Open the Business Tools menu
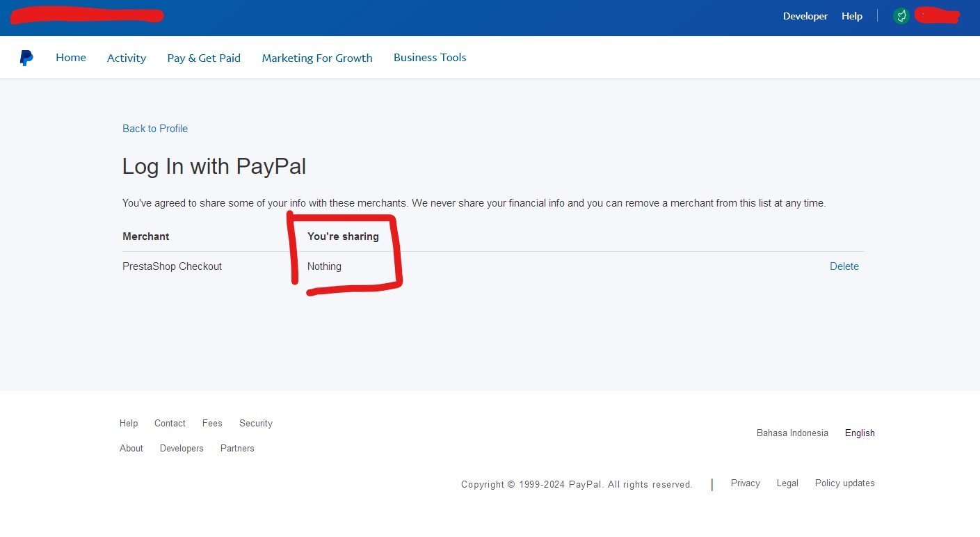The height and width of the screenshot is (537, 980). pyautogui.click(x=430, y=58)
